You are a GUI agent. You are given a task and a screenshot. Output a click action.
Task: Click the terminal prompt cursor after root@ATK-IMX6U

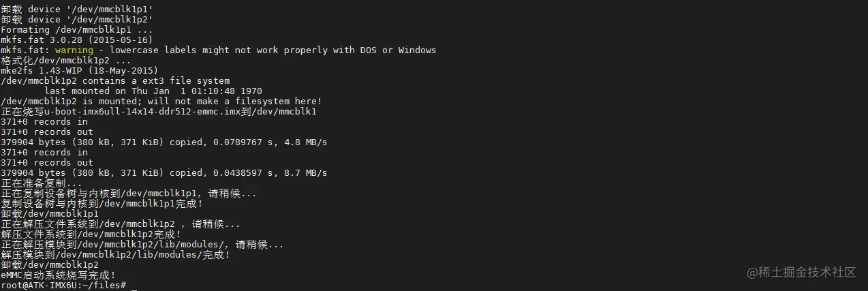[134, 285]
